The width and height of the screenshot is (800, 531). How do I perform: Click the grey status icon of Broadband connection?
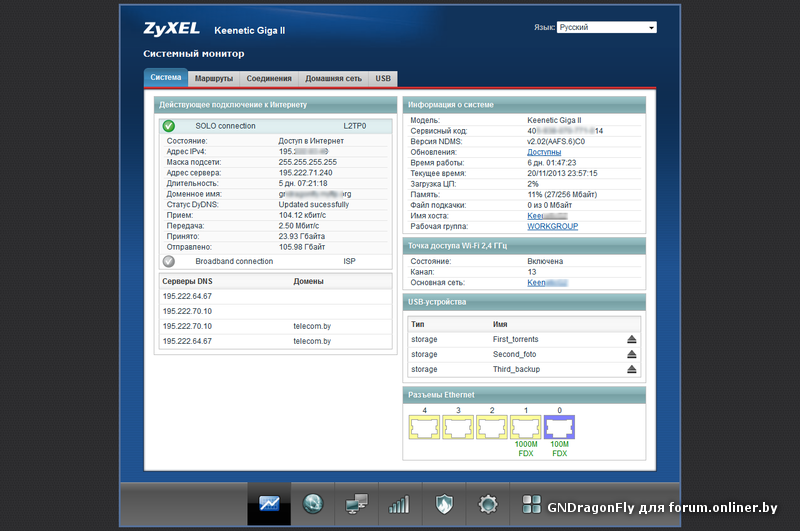(x=169, y=261)
